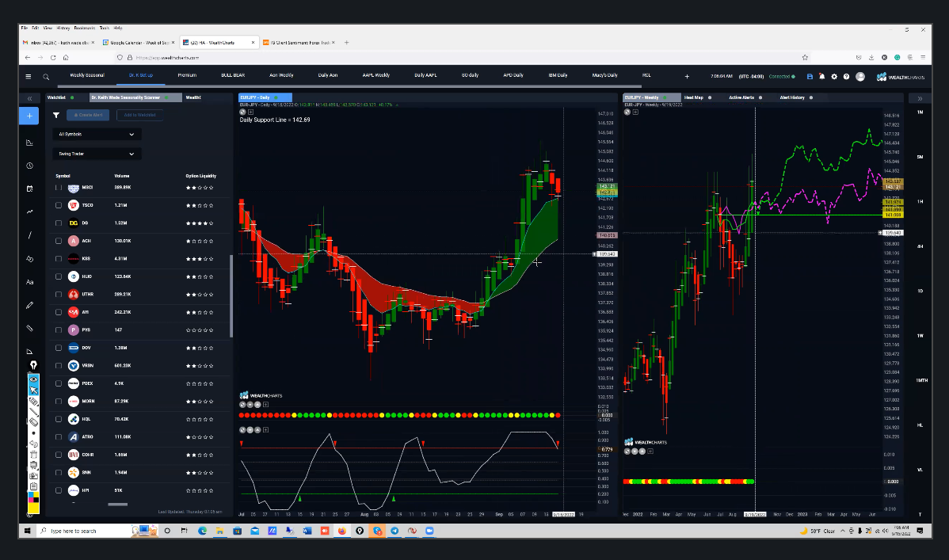Click the blue plus button in left sidebar
The width and height of the screenshot is (949, 560).
(x=29, y=116)
